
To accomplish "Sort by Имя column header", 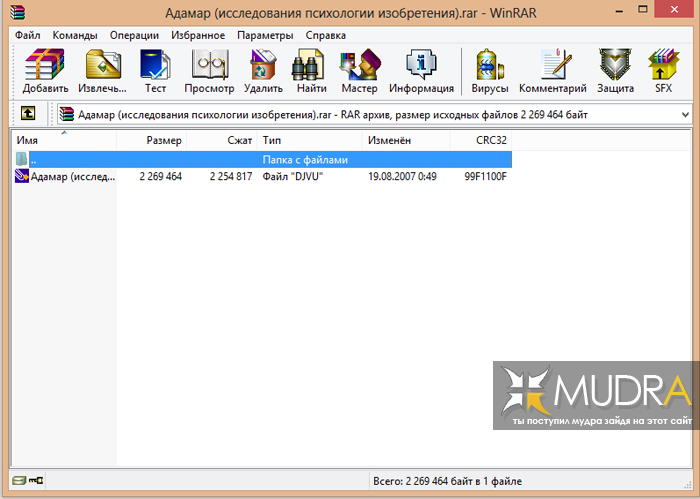I will (64, 141).
